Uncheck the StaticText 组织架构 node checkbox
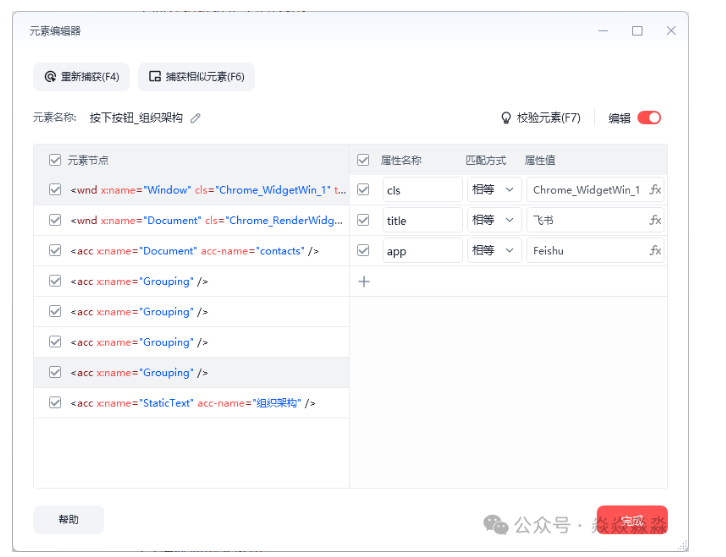Image resolution: width=726 pixels, height=557 pixels. [55, 403]
